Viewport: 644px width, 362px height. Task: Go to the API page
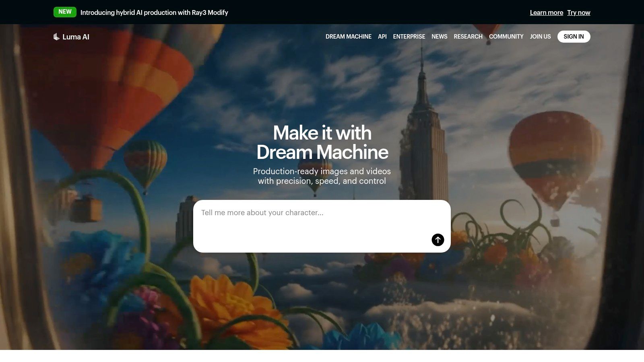(382, 37)
